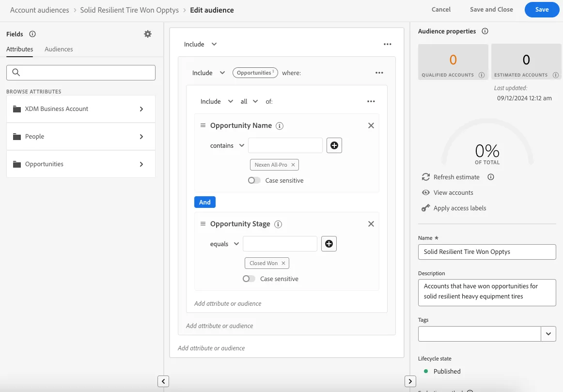Image resolution: width=563 pixels, height=392 pixels.
Task: Remove the Closed Won value tag
Action: 283,263
